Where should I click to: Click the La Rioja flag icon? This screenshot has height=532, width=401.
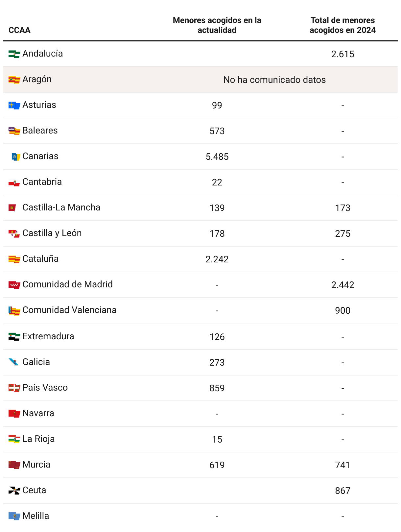tap(14, 439)
